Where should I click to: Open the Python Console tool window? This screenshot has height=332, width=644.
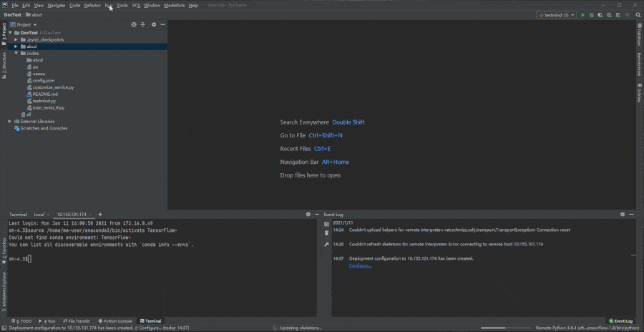[115, 321]
